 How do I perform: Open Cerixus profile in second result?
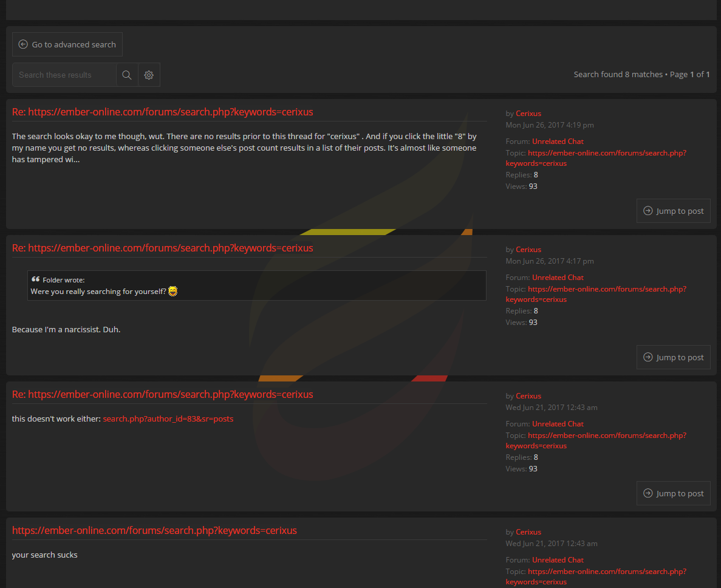528,250
